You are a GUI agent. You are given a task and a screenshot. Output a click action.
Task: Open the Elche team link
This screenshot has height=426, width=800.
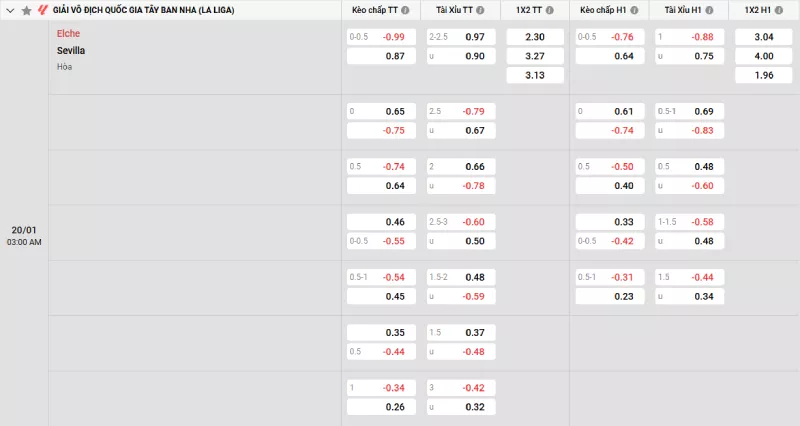(x=69, y=33)
